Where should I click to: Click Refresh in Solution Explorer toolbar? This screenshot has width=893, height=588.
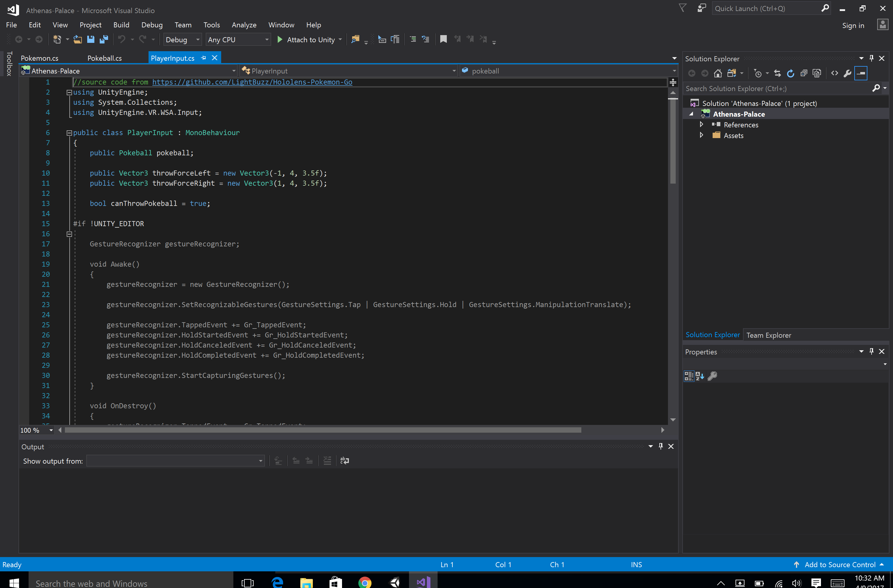791,73
